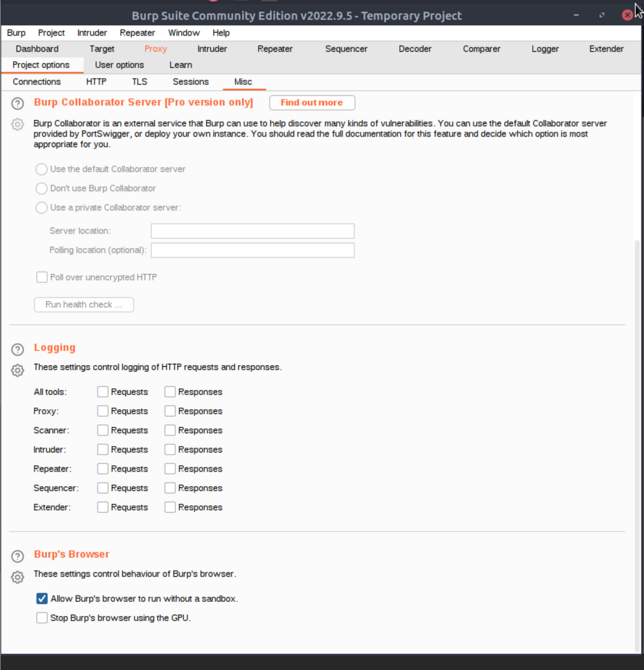
Task: Enable Stop Burp's browser using the GPU
Action: (x=42, y=617)
